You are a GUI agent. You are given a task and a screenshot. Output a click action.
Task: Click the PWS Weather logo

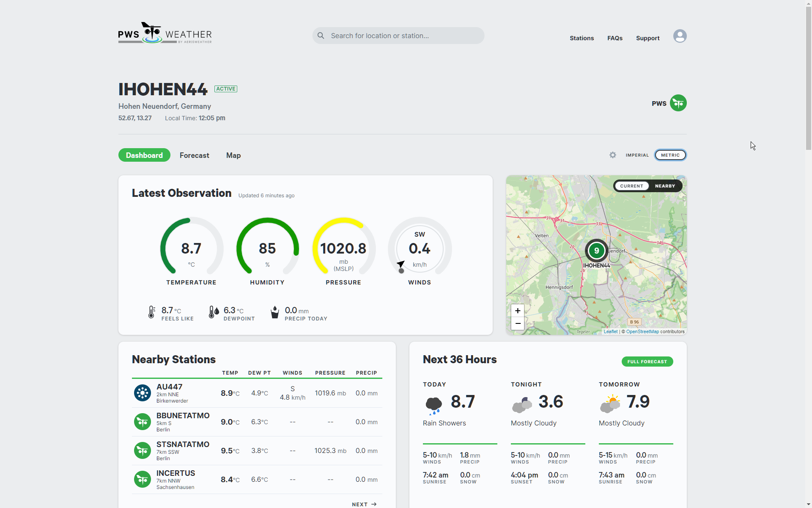tap(165, 33)
